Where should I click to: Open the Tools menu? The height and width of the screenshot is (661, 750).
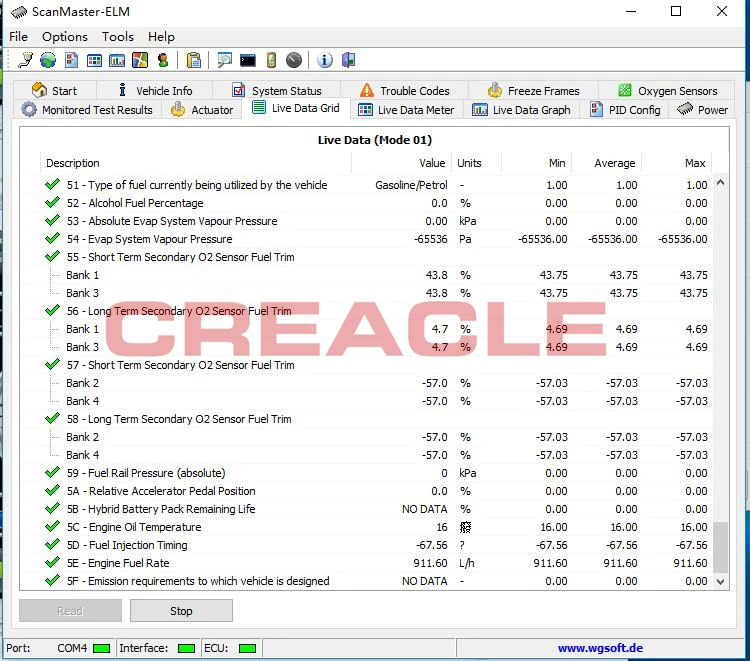click(x=118, y=37)
